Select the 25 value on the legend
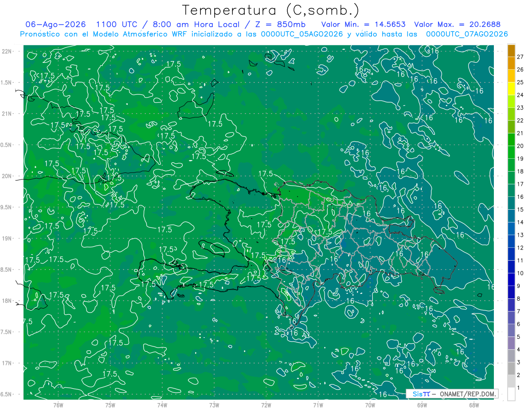532x411 pixels. (x=520, y=82)
